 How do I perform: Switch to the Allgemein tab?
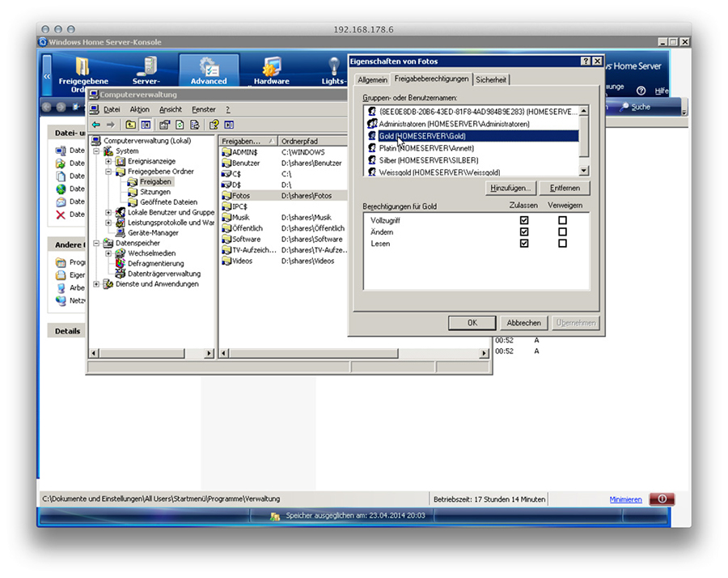point(372,80)
